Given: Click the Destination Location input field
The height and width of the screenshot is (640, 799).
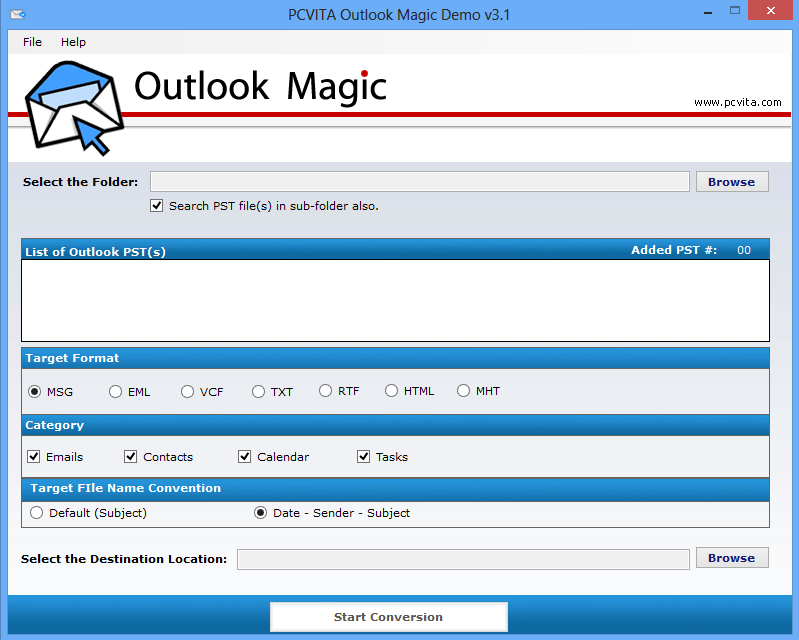Looking at the screenshot, I should pyautogui.click(x=463, y=559).
